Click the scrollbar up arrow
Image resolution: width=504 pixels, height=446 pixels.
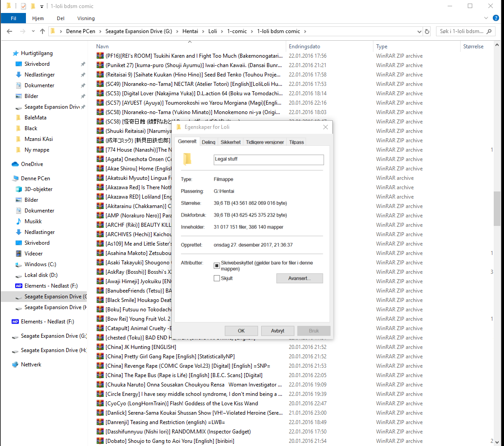(x=497, y=45)
